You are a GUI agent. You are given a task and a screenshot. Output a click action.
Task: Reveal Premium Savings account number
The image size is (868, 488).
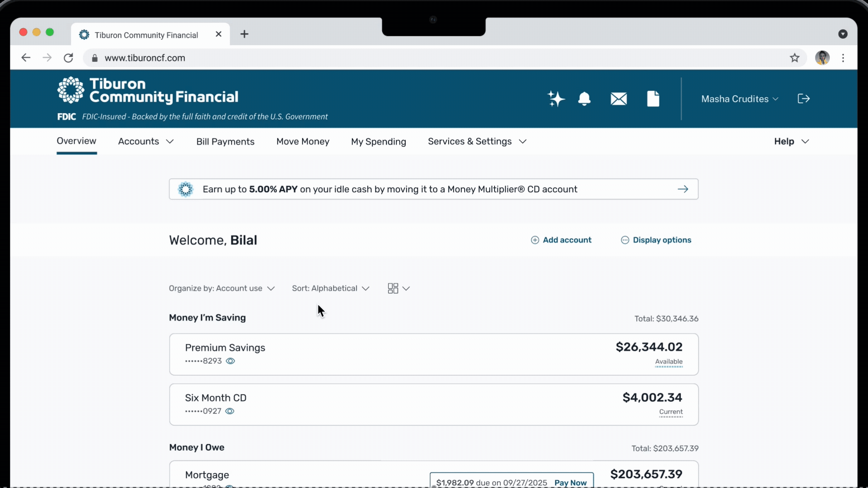point(230,361)
